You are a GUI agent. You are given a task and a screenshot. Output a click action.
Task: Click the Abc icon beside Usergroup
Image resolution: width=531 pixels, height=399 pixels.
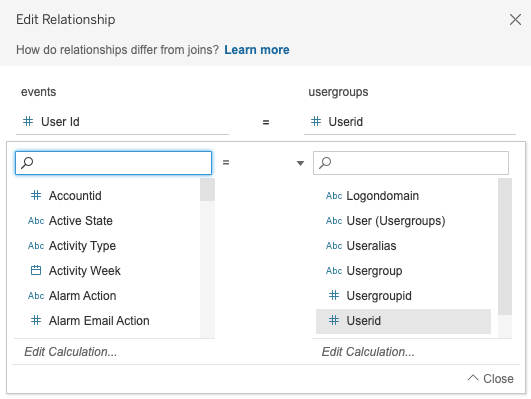(x=334, y=271)
